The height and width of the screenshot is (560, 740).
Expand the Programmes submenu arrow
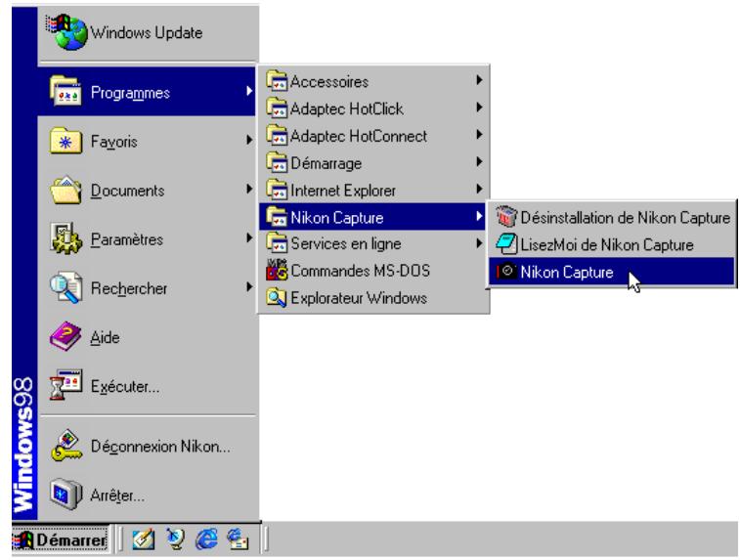pos(249,91)
